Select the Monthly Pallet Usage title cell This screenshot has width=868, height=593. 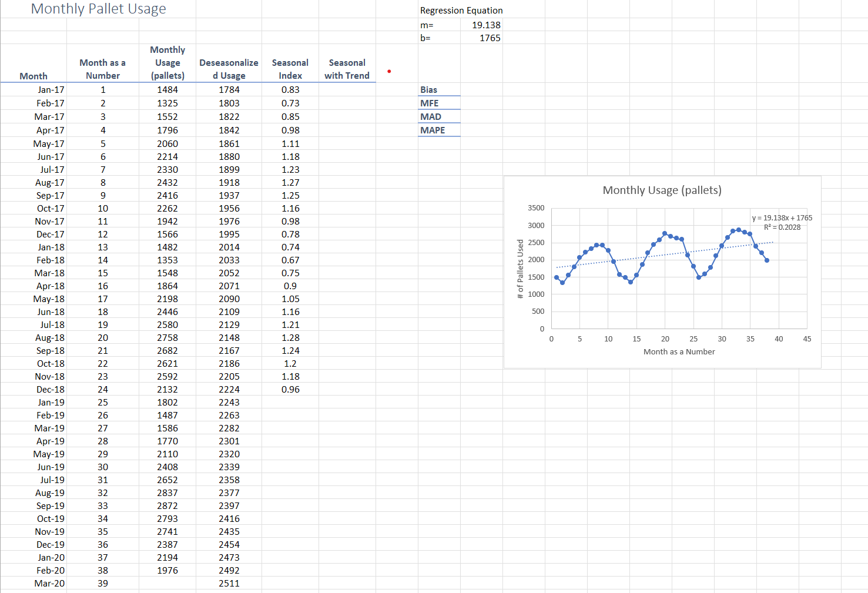98,9
